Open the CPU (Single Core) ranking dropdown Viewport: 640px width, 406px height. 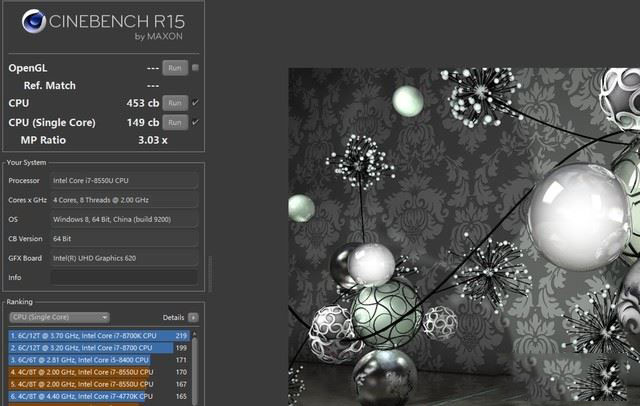click(59, 317)
